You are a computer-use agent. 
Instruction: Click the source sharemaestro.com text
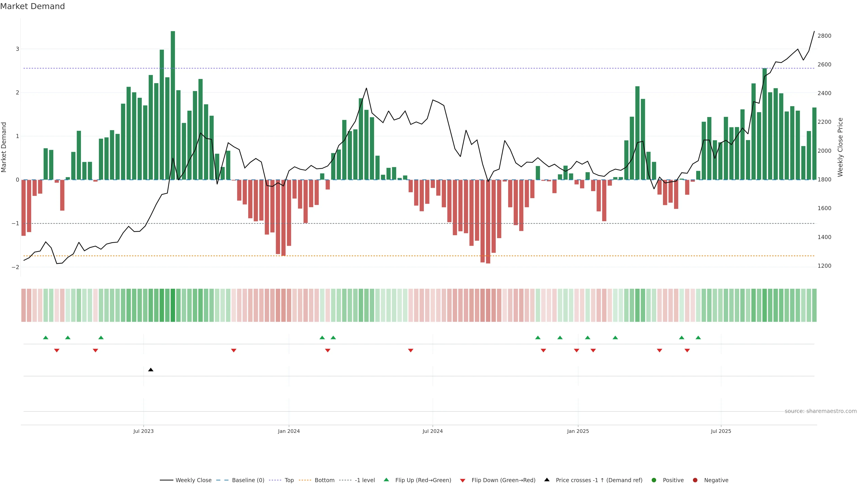click(821, 411)
